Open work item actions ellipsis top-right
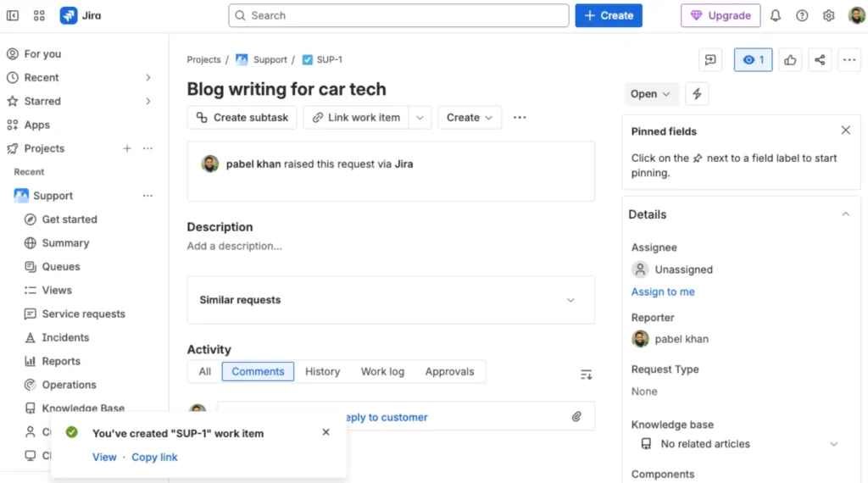Viewport: 868px width, 483px height. [849, 60]
